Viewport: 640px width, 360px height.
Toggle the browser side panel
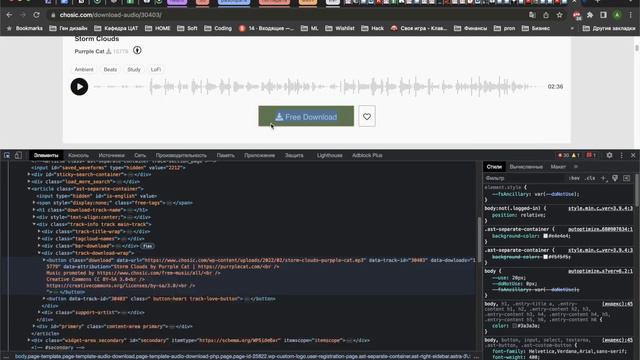point(603,15)
